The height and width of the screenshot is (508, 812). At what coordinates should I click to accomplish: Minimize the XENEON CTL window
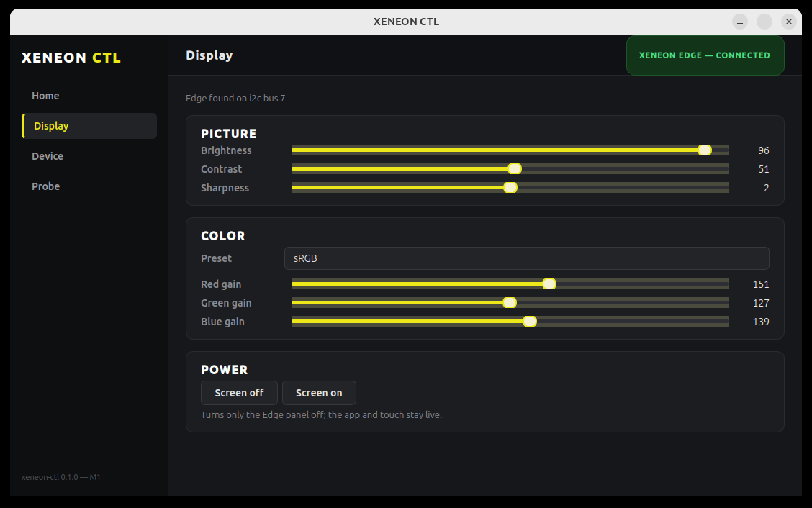point(739,22)
